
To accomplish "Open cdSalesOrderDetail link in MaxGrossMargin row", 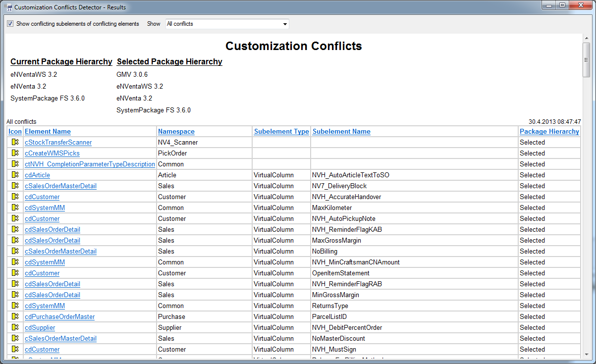I will click(53, 240).
